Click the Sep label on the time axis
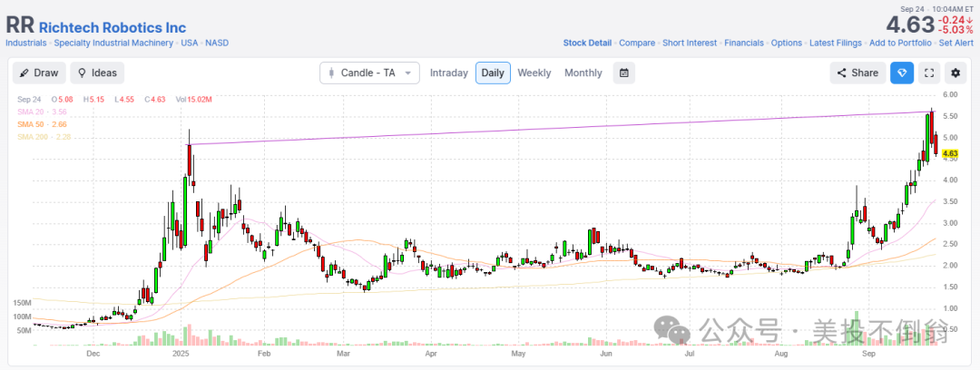 [x=869, y=355]
